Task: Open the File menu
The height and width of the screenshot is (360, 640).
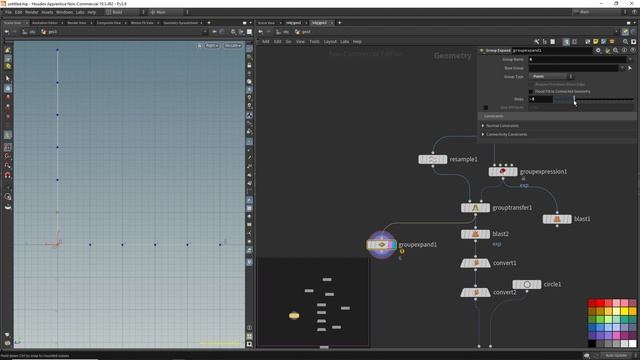Action: point(8,12)
